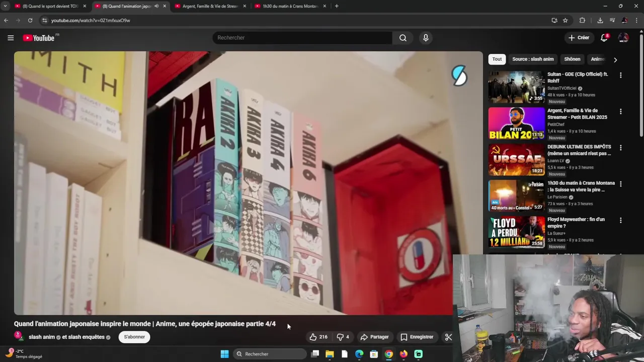Screen dimensions: 644x362
Task: Open the clip scissors button
Action: 448,337
